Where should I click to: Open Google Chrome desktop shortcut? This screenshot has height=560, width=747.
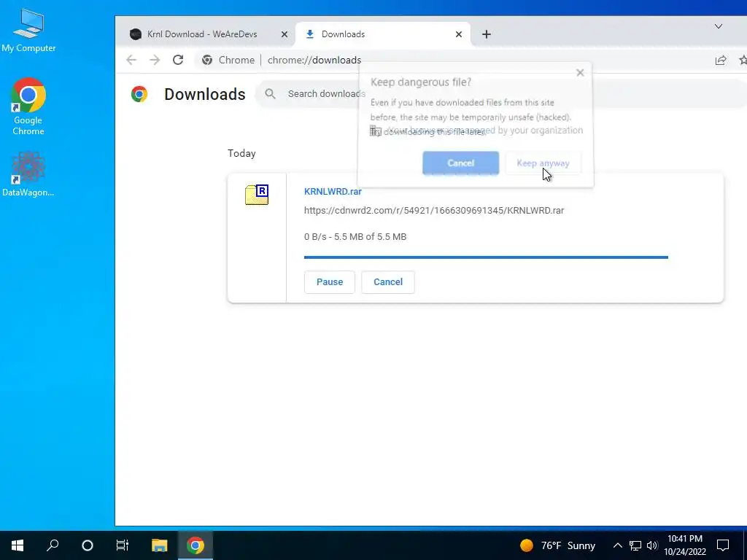(x=28, y=106)
